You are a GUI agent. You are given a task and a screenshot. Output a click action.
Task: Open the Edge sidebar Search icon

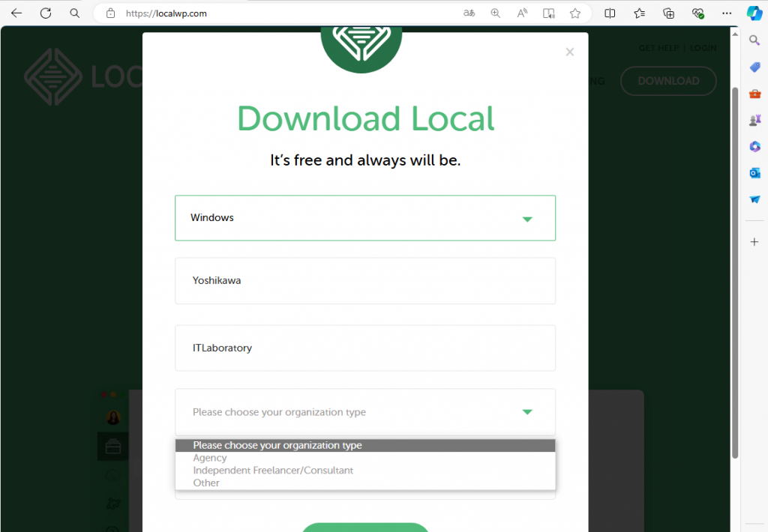point(754,40)
